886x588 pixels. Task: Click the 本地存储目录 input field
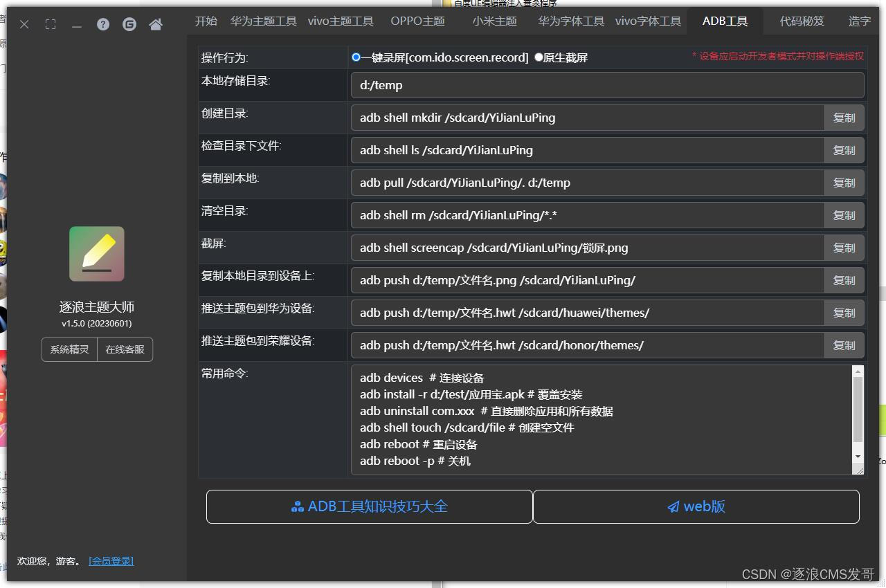click(608, 85)
